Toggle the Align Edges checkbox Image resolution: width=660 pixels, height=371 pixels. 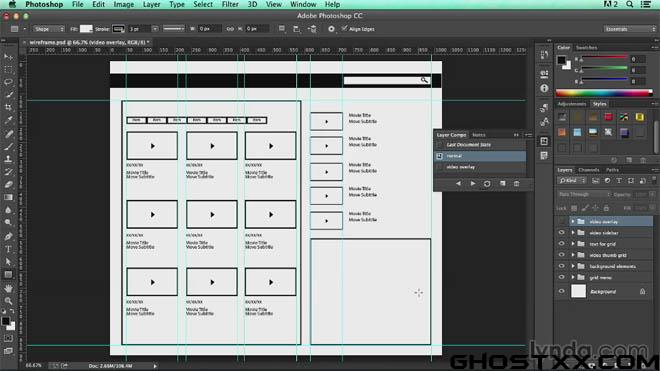(x=344, y=28)
